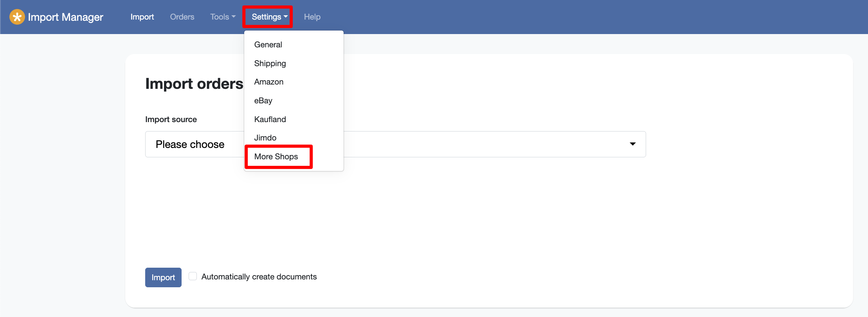Open the Help page
The image size is (868, 317).
[x=312, y=17]
